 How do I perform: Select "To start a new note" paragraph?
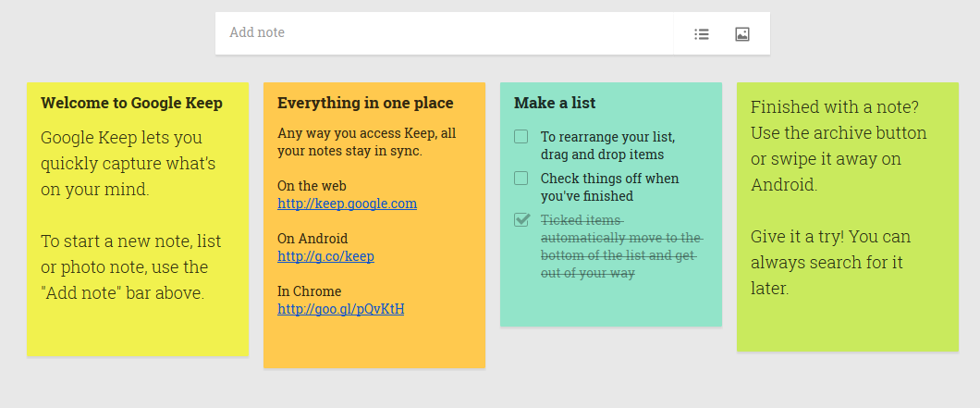point(130,266)
